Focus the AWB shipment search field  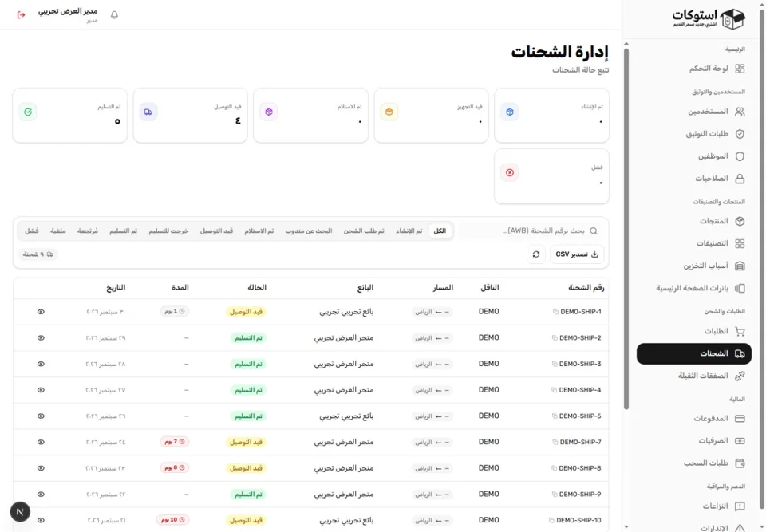tap(532, 231)
